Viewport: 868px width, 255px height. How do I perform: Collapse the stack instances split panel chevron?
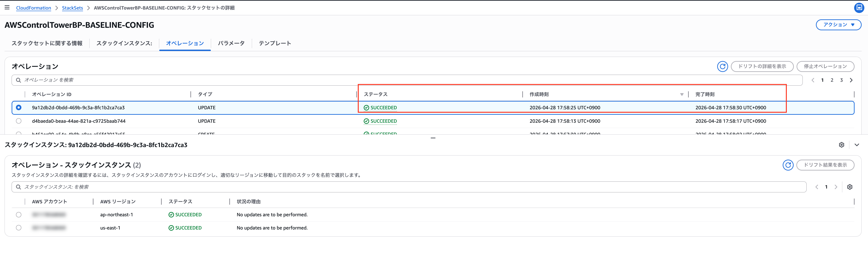tap(857, 145)
